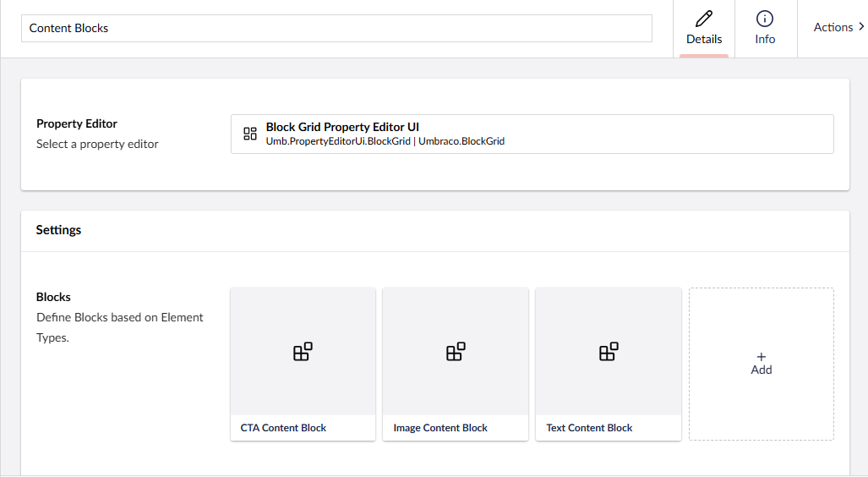
Task: Click the Blocks property label
Action: click(x=53, y=297)
